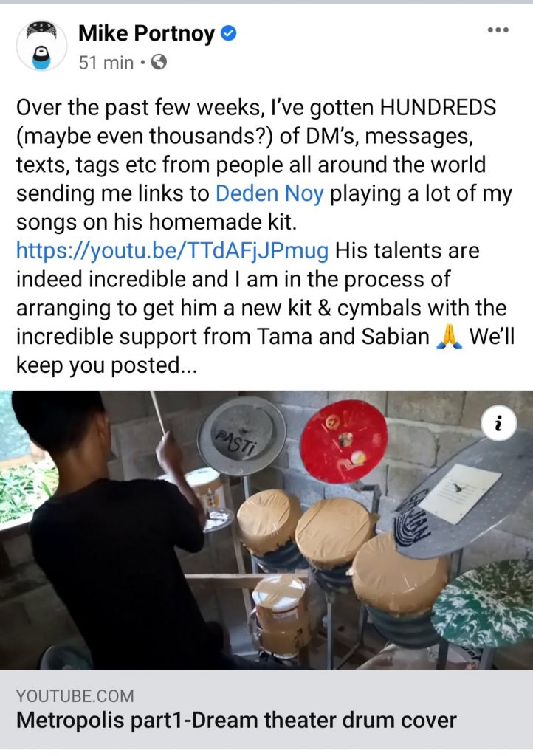
Task: Click the 51 min timestamp
Action: tap(106, 63)
